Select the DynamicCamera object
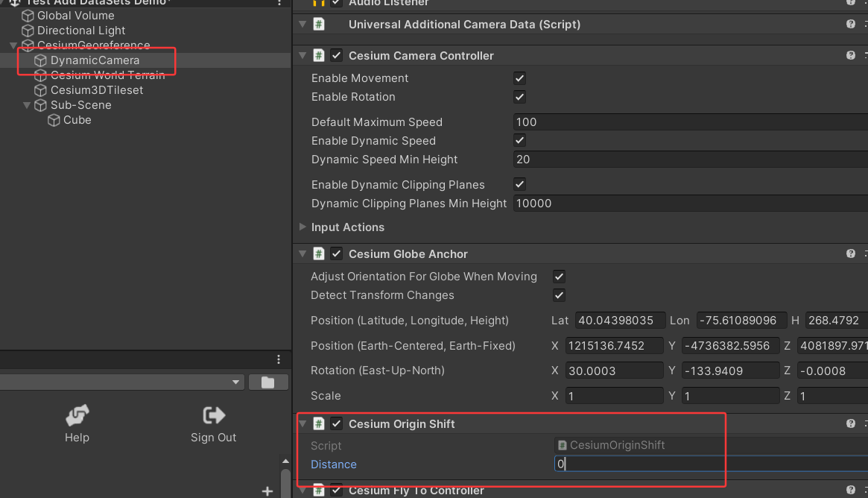 tap(95, 60)
